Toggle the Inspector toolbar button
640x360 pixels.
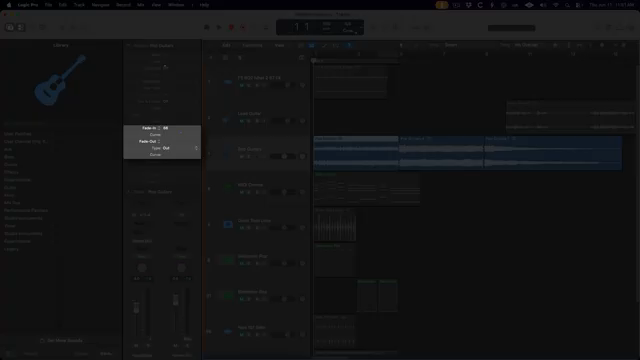(x=21, y=27)
